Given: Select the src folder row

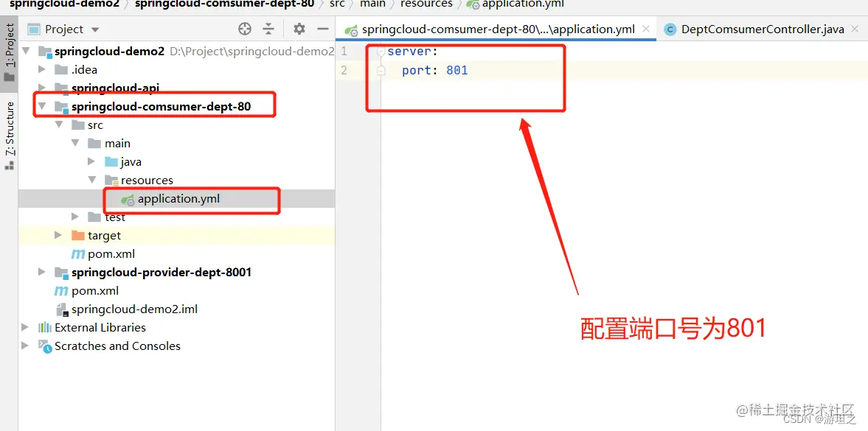Looking at the screenshot, I should point(176,125).
